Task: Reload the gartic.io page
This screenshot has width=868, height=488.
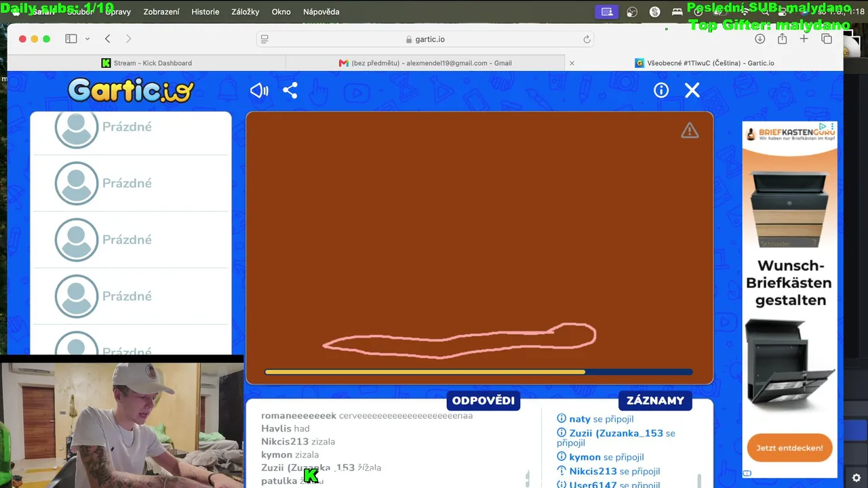Action: click(587, 39)
